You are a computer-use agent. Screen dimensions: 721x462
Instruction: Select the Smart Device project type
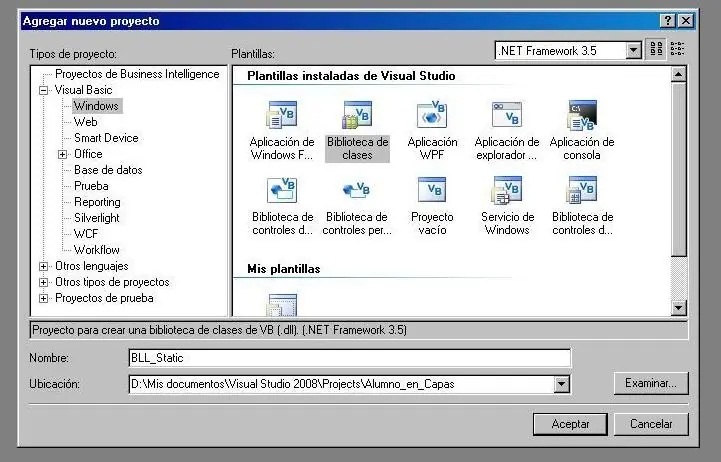tap(106, 138)
